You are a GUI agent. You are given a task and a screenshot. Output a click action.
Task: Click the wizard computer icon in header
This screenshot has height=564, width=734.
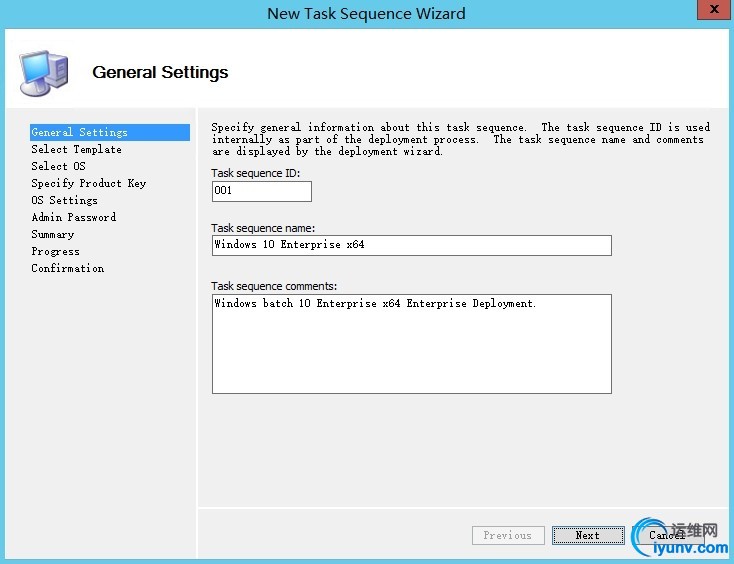pos(44,72)
